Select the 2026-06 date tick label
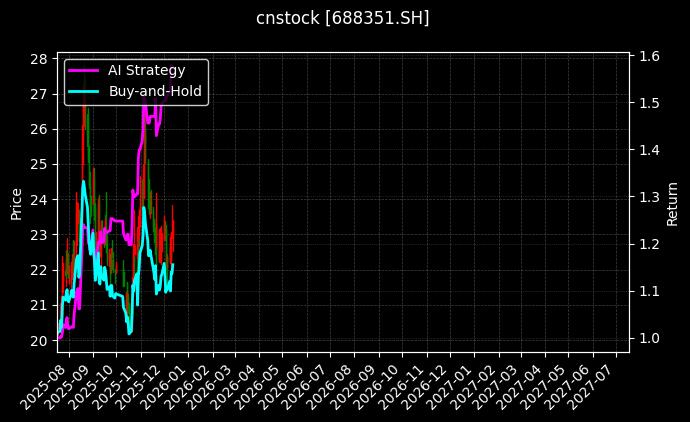Screen dimensions: 690x422 pyautogui.click(x=285, y=384)
